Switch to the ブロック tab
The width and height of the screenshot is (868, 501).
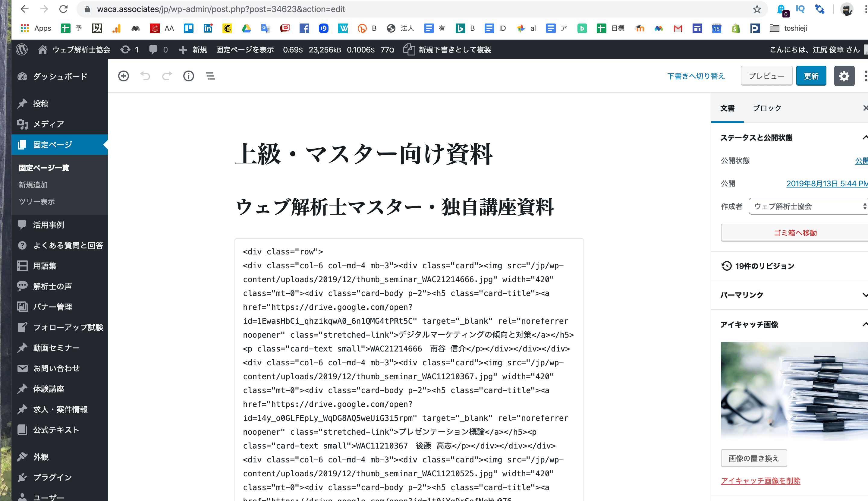pyautogui.click(x=767, y=108)
